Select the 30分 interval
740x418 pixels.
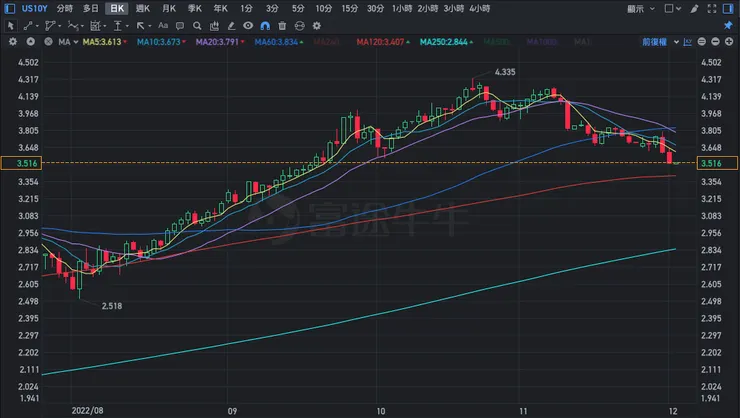[376, 8]
